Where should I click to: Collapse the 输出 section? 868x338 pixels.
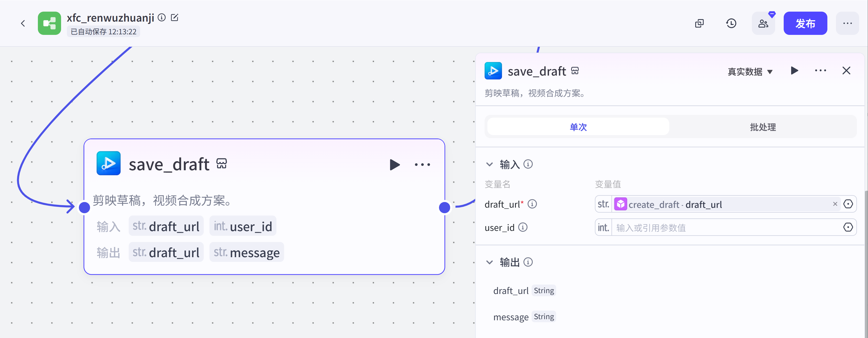click(489, 262)
